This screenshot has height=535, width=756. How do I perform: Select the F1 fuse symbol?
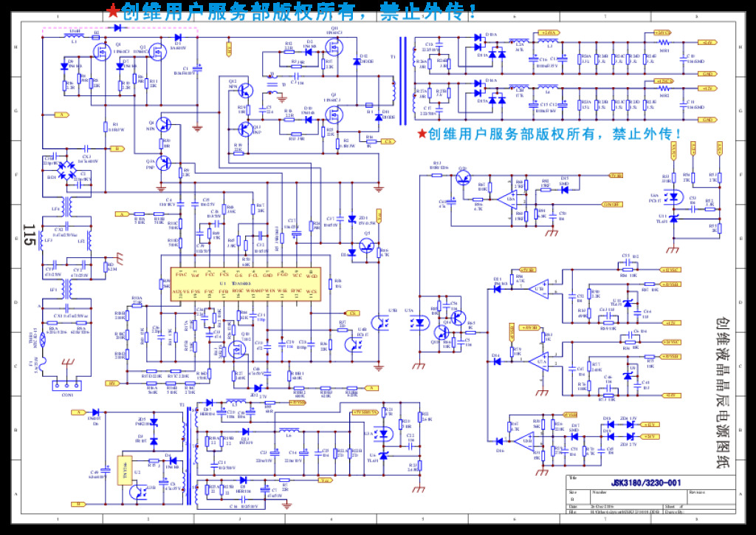42,364
